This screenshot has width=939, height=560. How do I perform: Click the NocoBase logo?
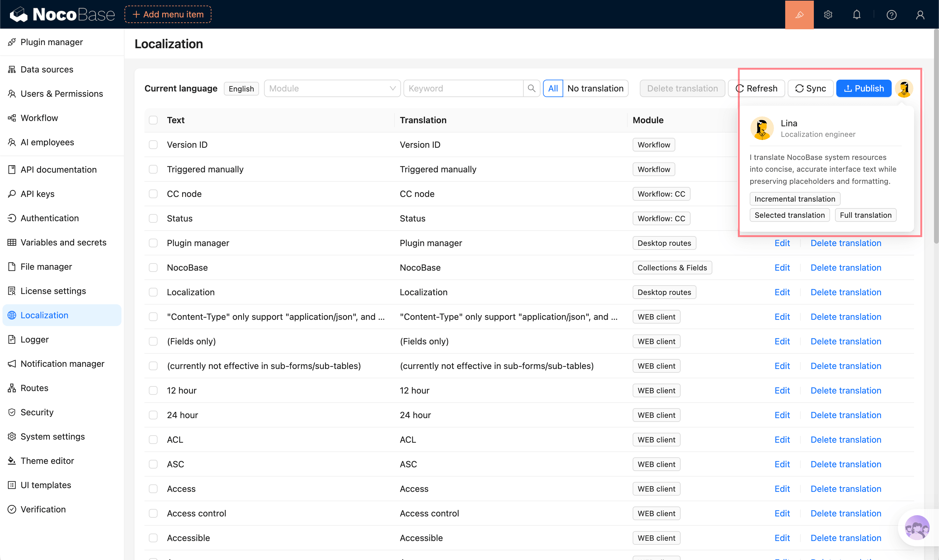(62, 14)
